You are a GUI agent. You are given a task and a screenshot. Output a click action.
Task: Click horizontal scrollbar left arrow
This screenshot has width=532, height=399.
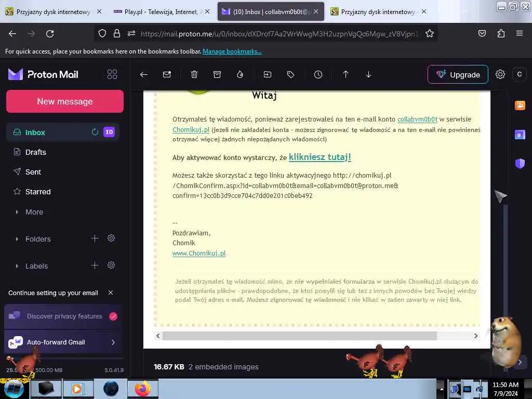point(158,336)
